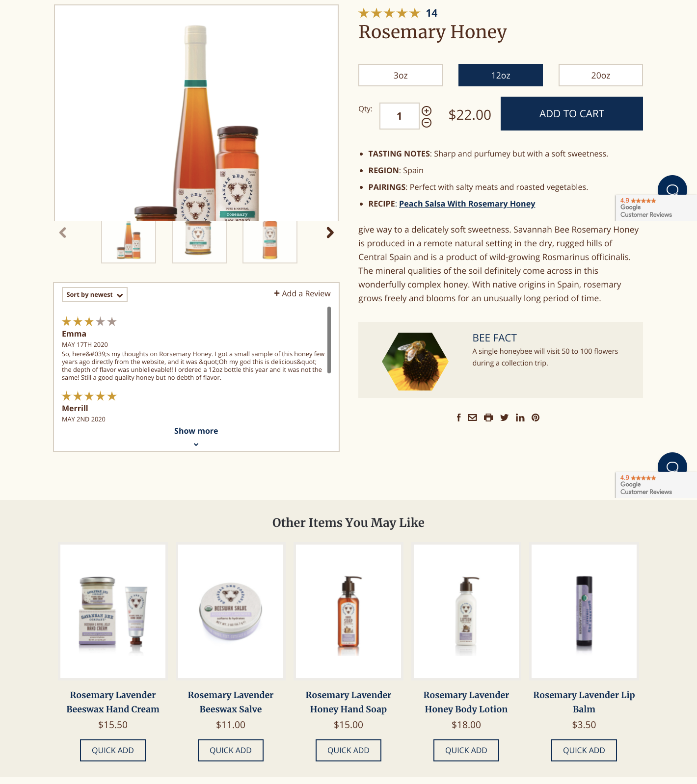
Task: Share product on LinkedIn icon
Action: point(520,418)
